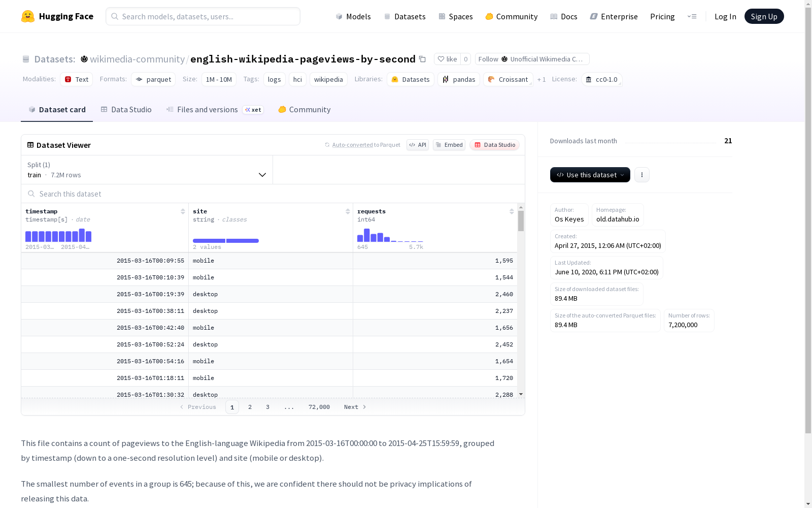
Task: Jump to page 72,000
Action: (x=319, y=407)
